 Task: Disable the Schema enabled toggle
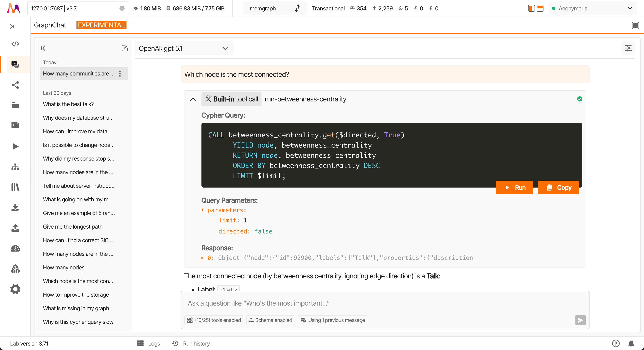pos(270,320)
